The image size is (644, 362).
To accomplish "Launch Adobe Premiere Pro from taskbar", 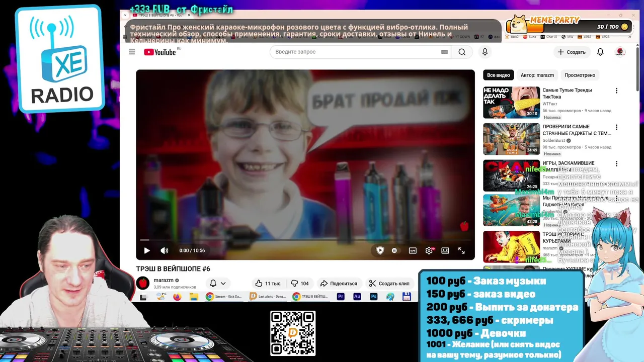I will [341, 297].
